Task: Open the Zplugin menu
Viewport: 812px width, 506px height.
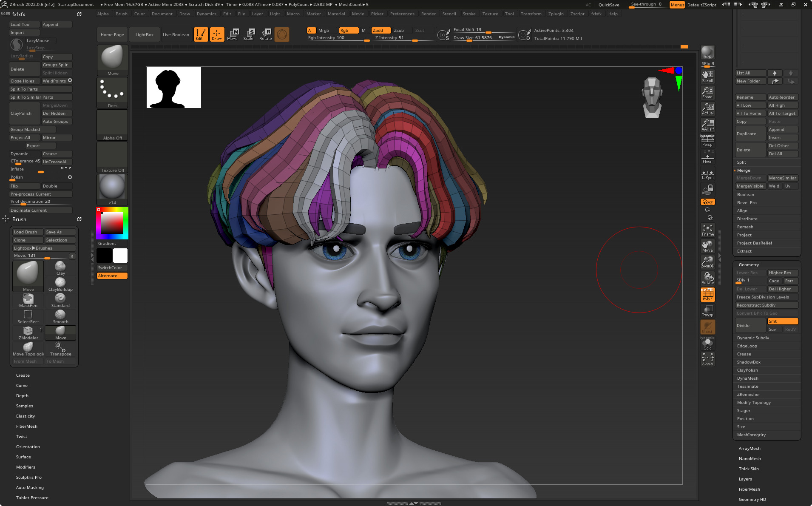Action: [x=556, y=14]
